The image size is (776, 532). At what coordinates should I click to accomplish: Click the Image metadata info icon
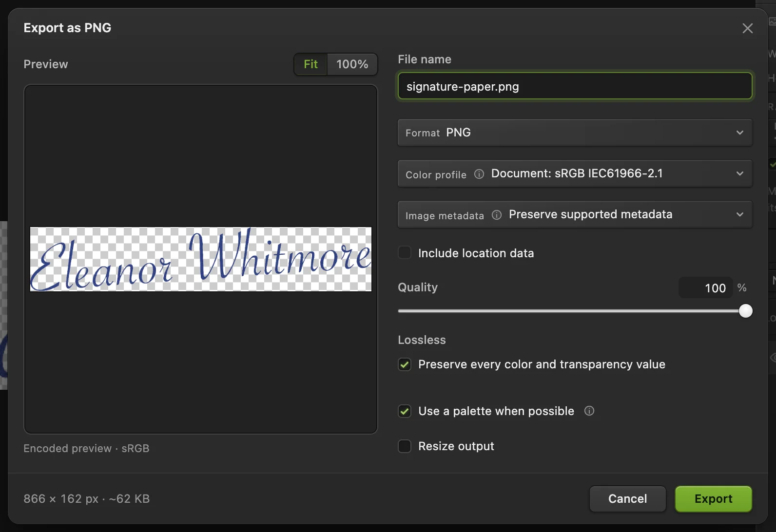click(x=497, y=215)
